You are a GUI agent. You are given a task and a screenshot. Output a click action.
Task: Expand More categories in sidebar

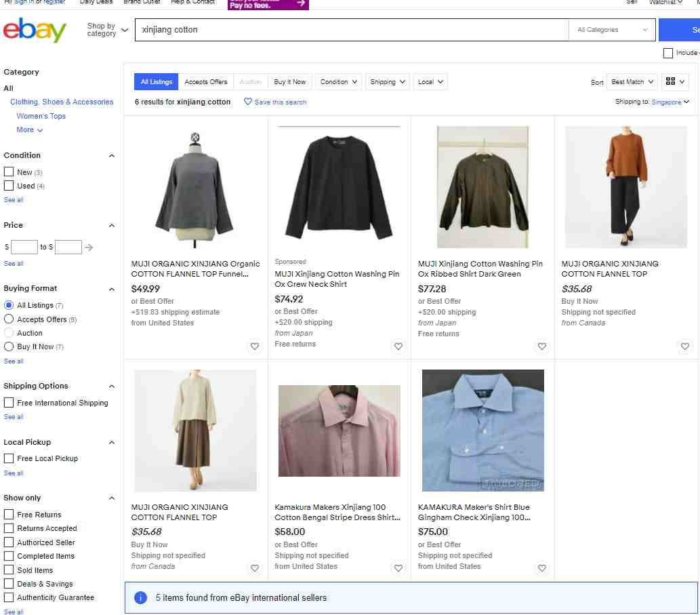pyautogui.click(x=29, y=130)
